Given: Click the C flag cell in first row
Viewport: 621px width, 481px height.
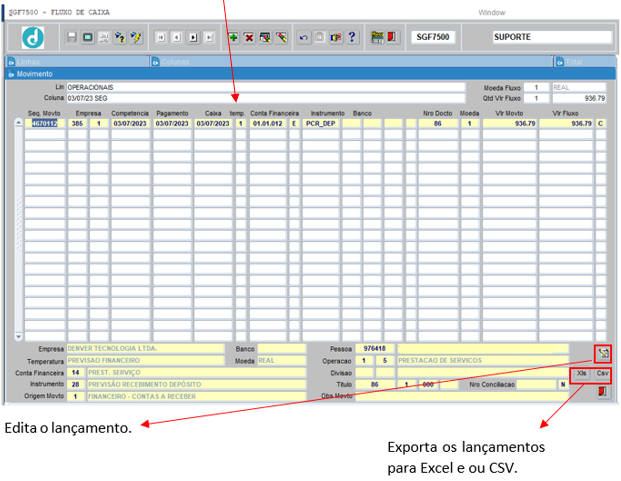Looking at the screenshot, I should (600, 124).
